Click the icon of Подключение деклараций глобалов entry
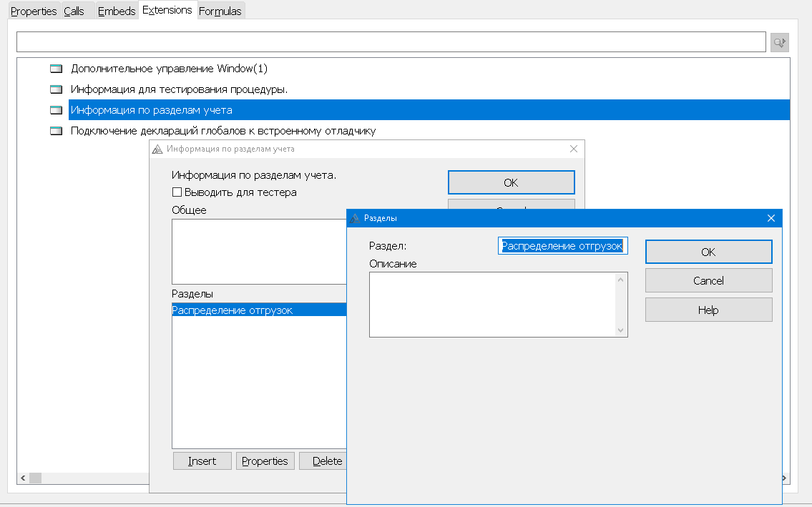This screenshot has width=812, height=507. (x=57, y=132)
